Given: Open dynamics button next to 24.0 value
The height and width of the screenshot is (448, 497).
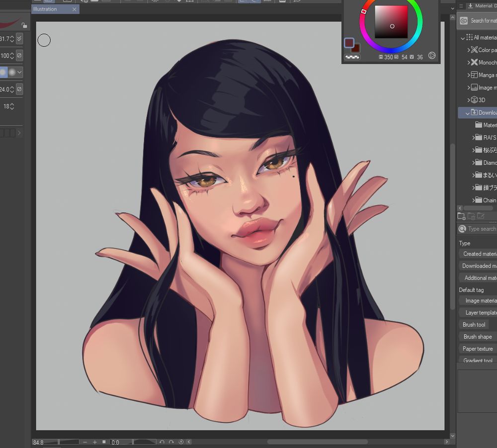Looking at the screenshot, I should (x=19, y=89).
